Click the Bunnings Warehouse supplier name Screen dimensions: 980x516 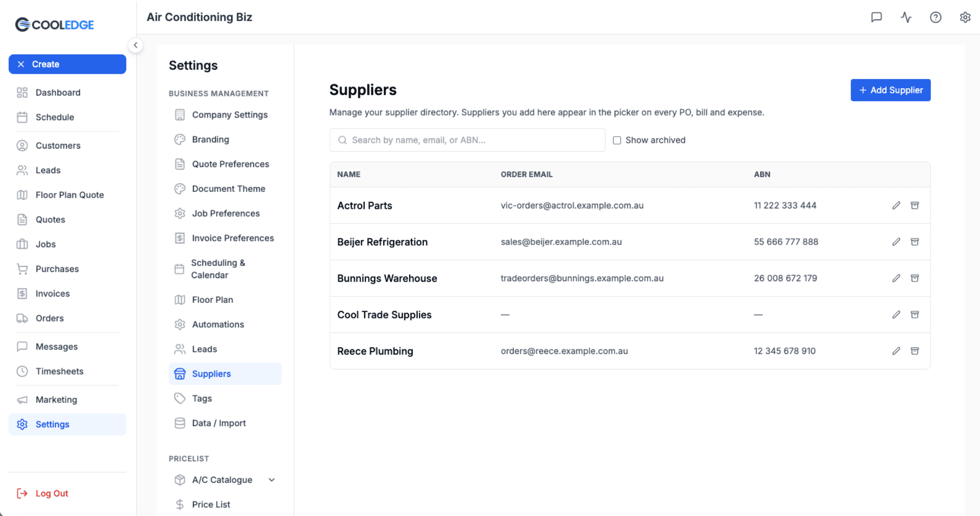pyautogui.click(x=387, y=278)
